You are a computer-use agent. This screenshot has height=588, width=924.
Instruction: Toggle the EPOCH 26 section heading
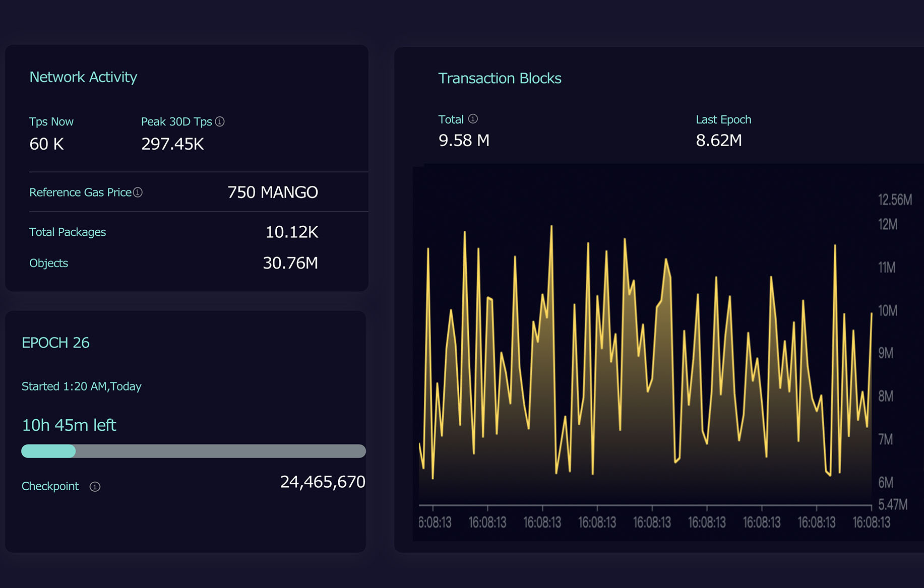coord(55,343)
